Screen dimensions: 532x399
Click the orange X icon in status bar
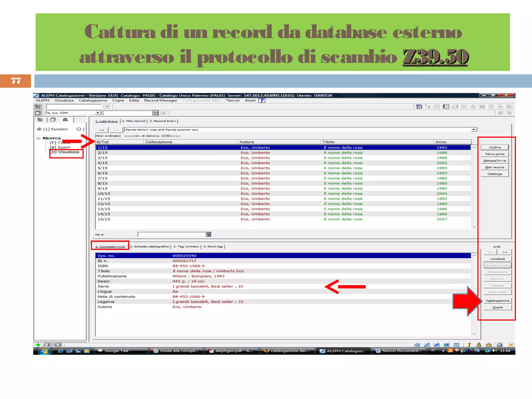(x=511, y=345)
